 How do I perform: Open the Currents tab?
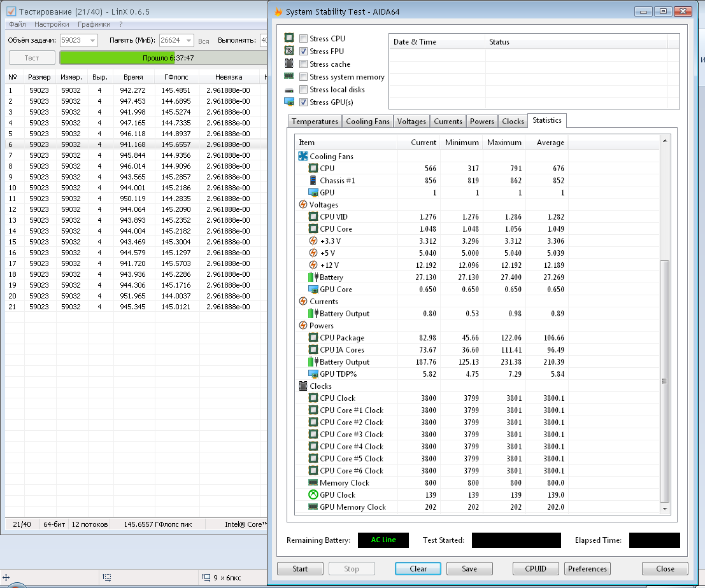click(448, 122)
